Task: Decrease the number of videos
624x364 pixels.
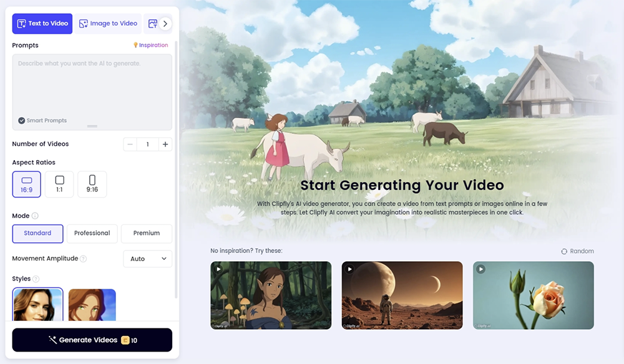Action: point(130,144)
